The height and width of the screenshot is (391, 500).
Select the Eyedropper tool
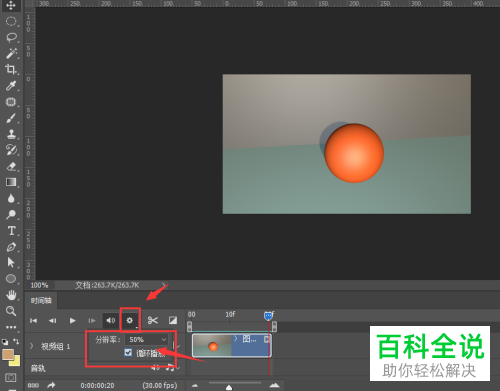pyautogui.click(x=11, y=86)
